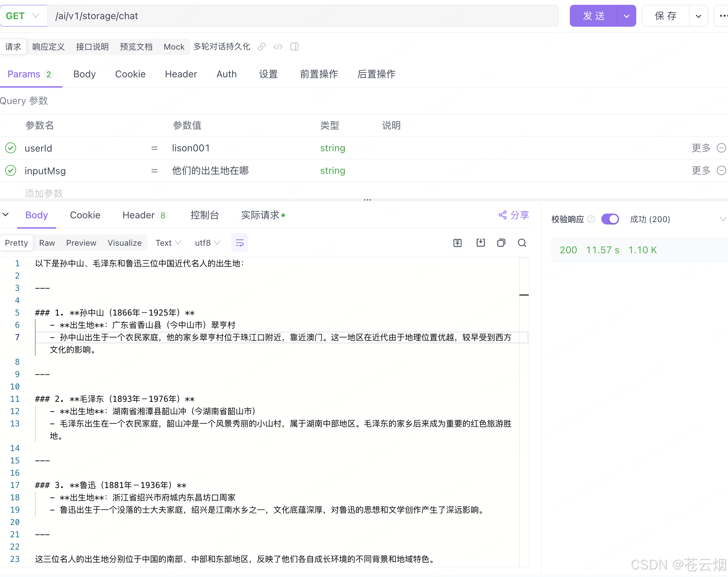Uncheck the inputMsg parameter checkbox
Image resolution: width=728 pixels, height=577 pixels.
(x=11, y=170)
